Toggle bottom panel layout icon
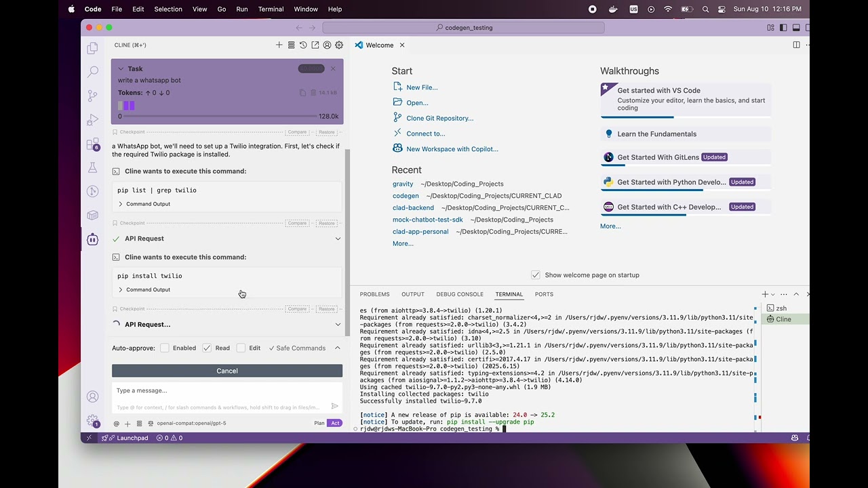This screenshot has width=868, height=488. pos(797,28)
